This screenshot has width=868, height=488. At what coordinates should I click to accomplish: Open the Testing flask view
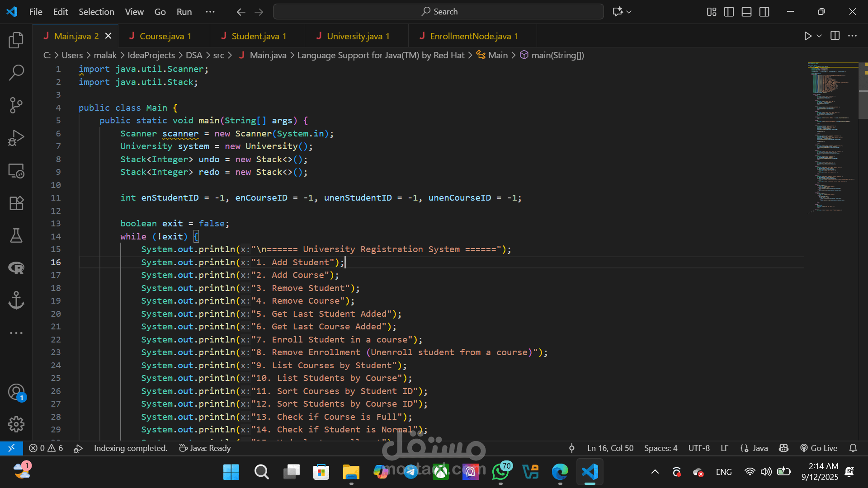tap(16, 235)
